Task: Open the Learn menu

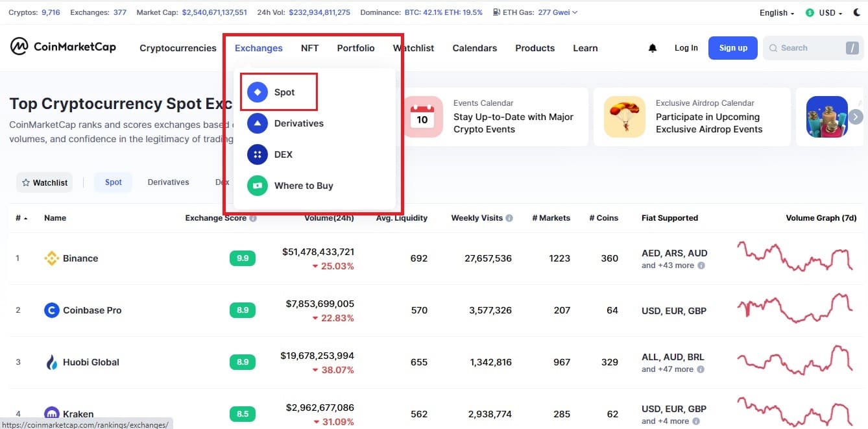Action: (x=585, y=48)
